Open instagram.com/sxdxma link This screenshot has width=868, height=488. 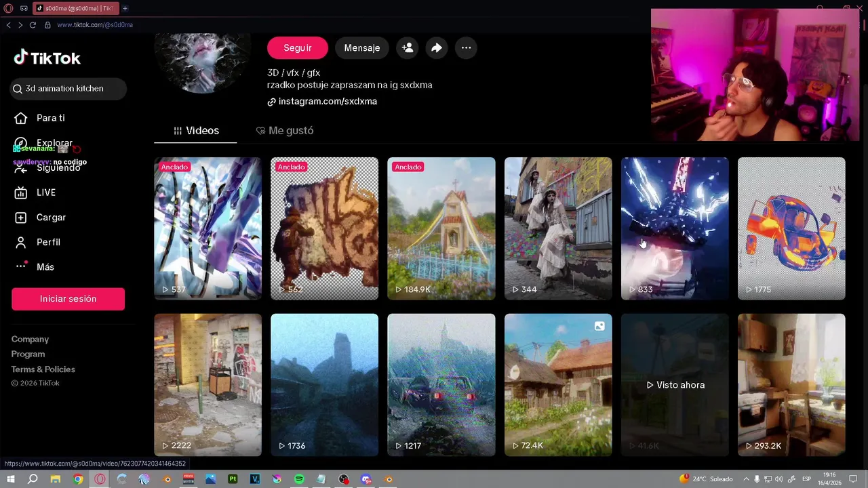(x=322, y=102)
